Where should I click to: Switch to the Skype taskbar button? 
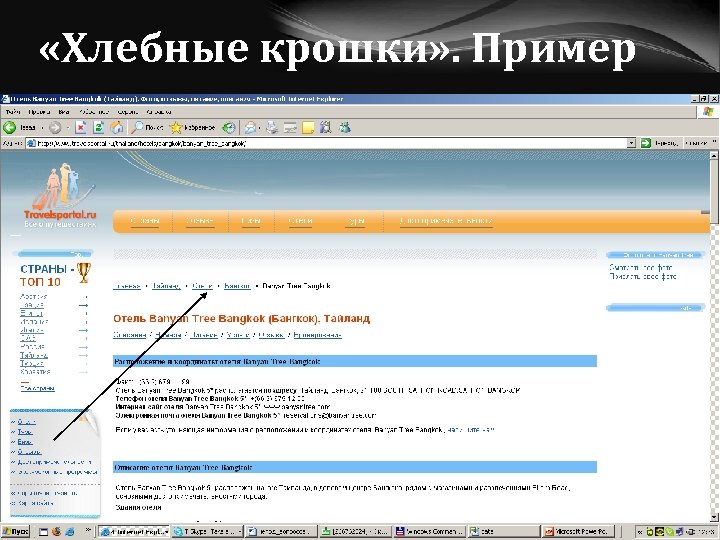[x=207, y=532]
